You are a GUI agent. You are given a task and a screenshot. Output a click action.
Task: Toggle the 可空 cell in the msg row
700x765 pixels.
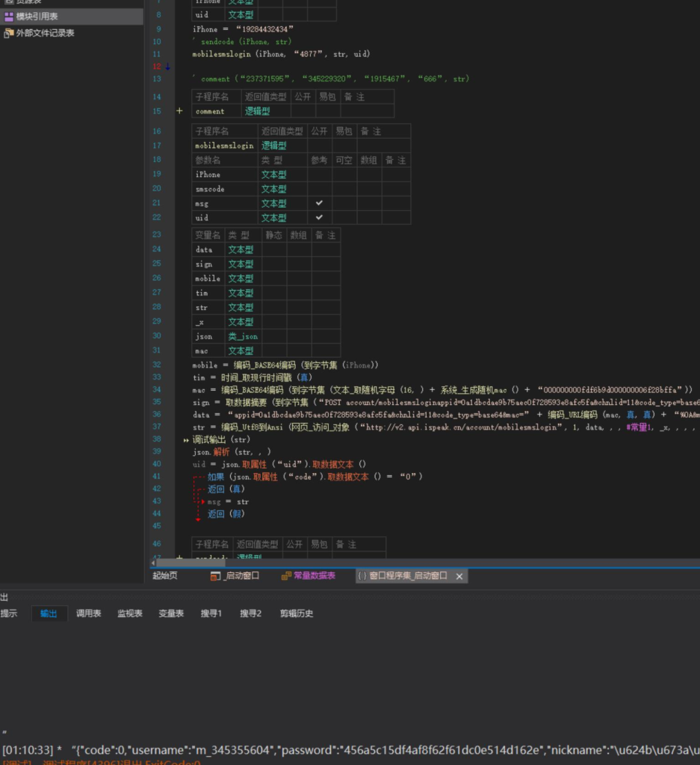click(344, 203)
